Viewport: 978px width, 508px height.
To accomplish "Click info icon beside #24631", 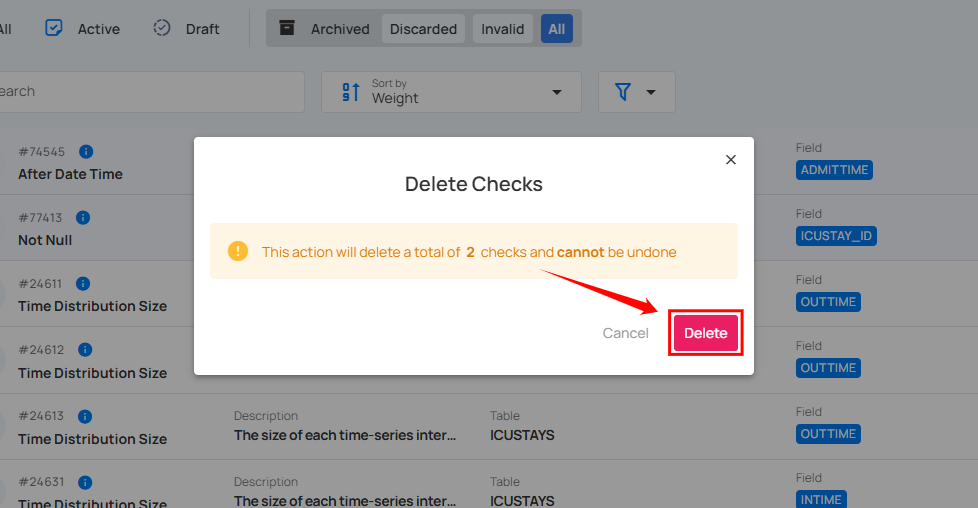I will [x=85, y=482].
